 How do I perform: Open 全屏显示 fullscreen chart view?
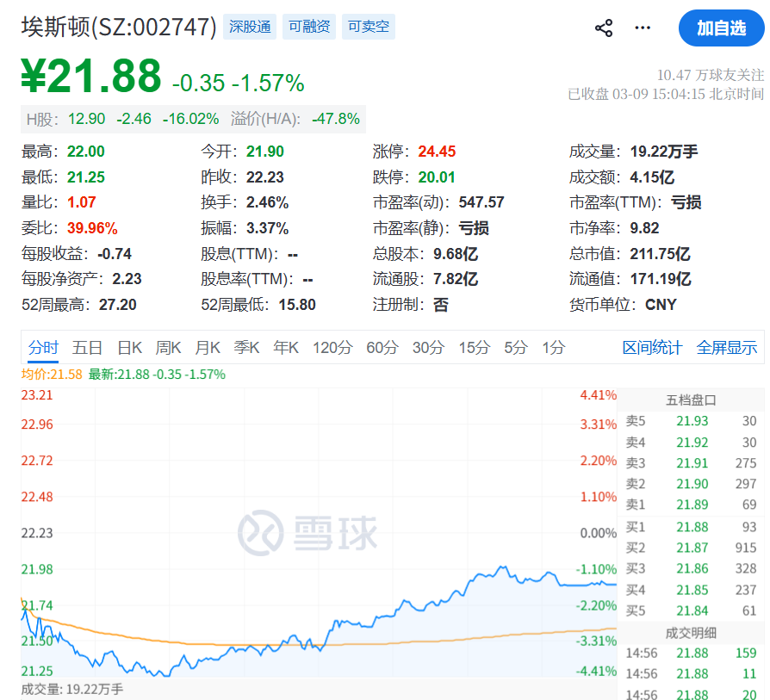point(726,348)
